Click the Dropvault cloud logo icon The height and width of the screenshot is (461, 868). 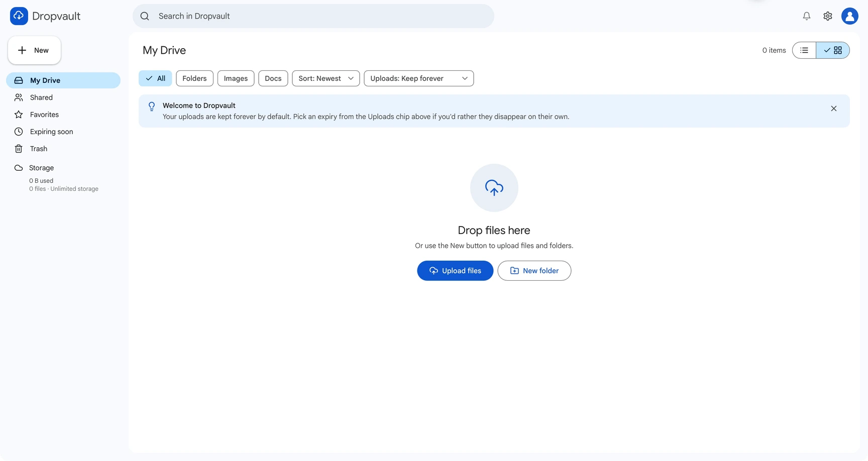point(19,16)
